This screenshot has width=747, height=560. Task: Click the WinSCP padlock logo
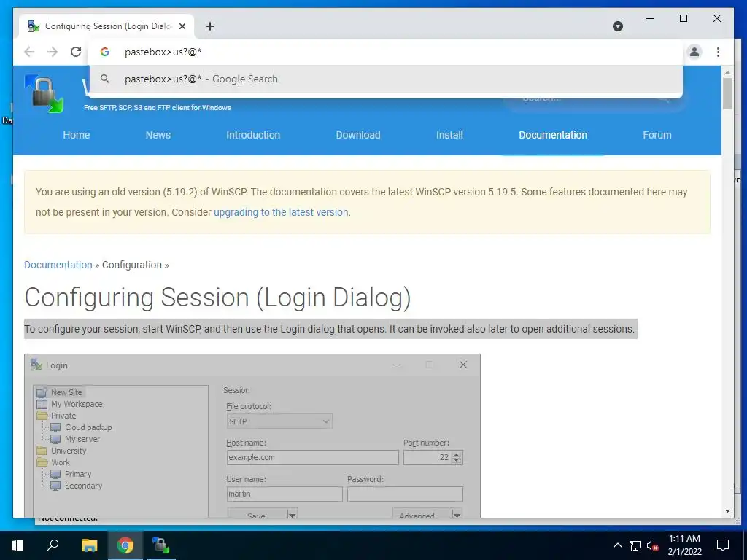[44, 94]
